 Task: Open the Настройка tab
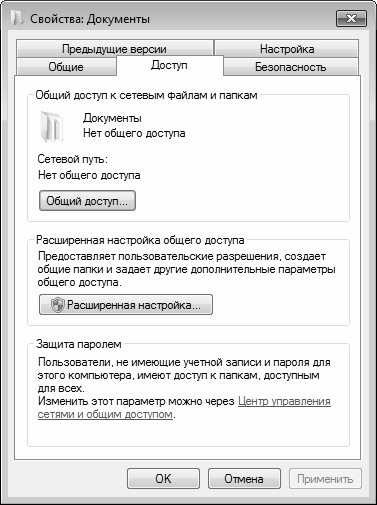point(287,49)
